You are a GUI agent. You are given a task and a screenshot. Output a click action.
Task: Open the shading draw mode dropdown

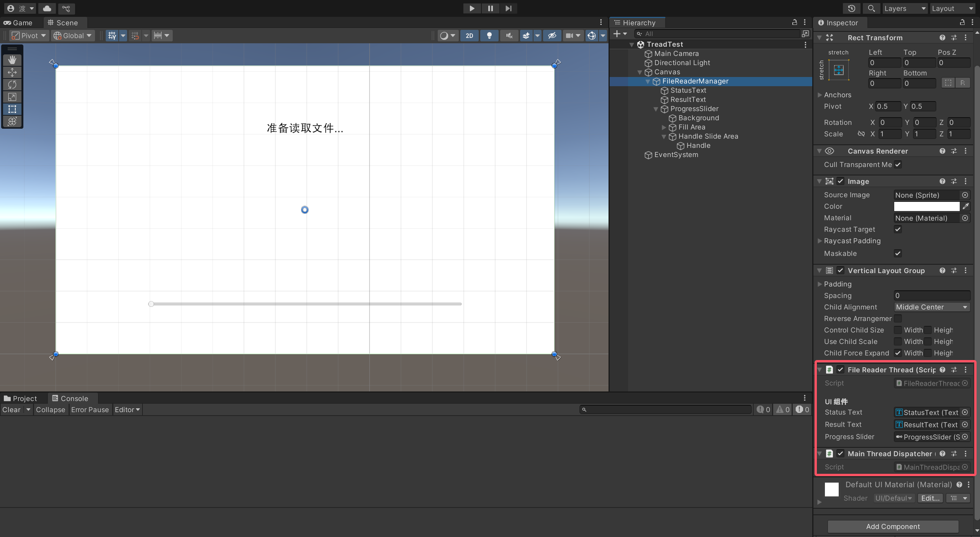448,36
